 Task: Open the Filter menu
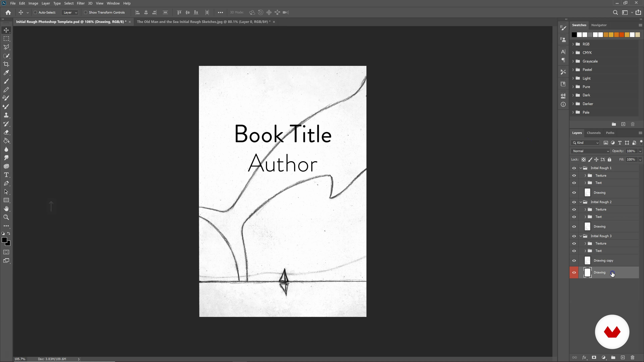pyautogui.click(x=80, y=4)
